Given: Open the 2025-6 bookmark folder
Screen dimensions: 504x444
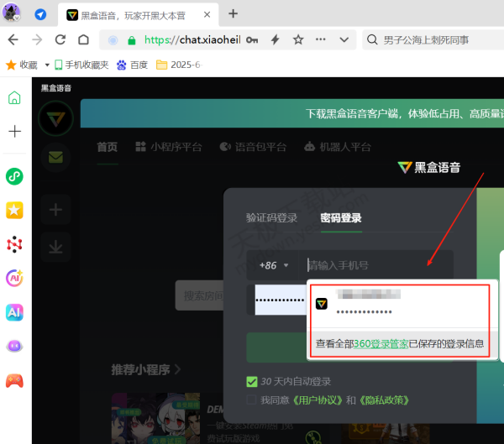Looking at the screenshot, I should point(180,65).
